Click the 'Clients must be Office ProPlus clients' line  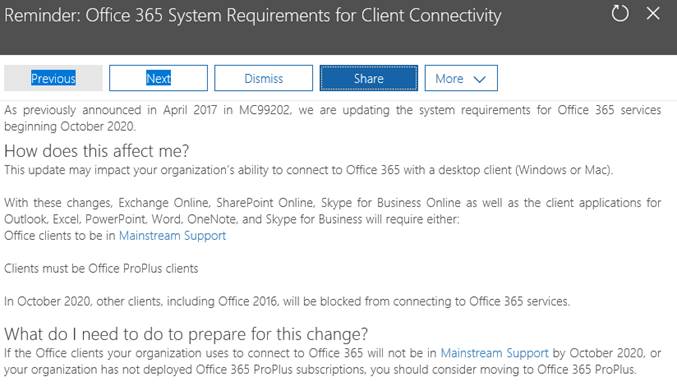(101, 269)
